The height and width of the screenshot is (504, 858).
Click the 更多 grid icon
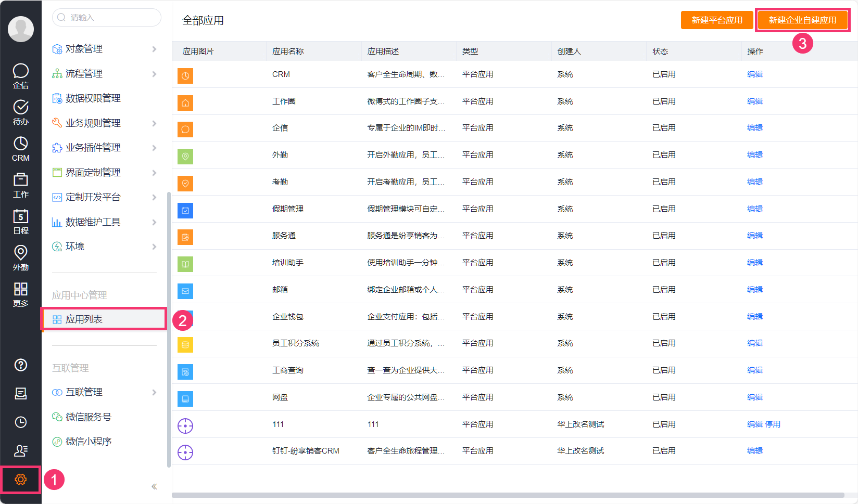click(x=21, y=294)
